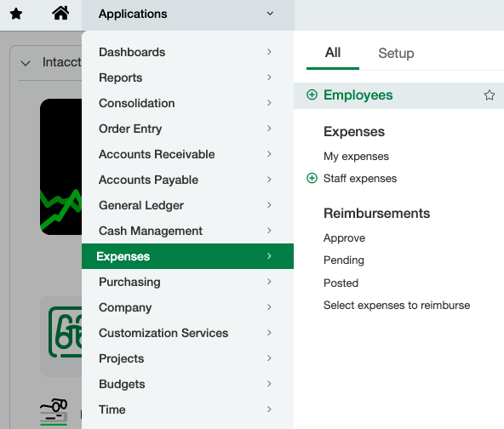Open Select expenses to reimburse
The width and height of the screenshot is (504, 429).
point(397,305)
